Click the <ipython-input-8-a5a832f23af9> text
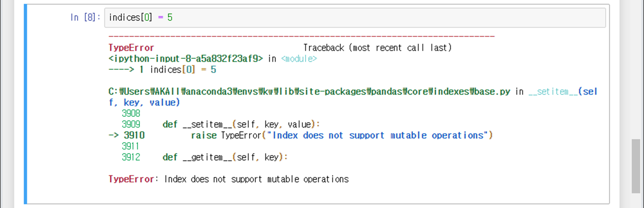Screen dimensions: 644x208 tap(186, 59)
